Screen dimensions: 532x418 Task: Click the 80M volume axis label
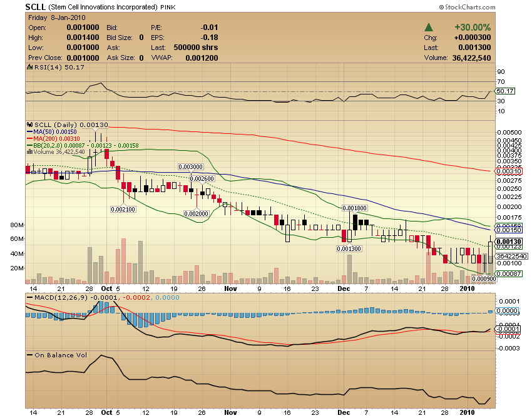(x=17, y=225)
